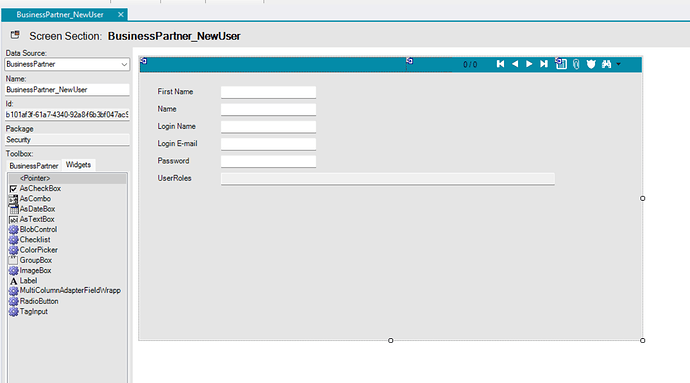690x383 pixels.
Task: Click the bottom center resize handle
Action: [390, 340]
